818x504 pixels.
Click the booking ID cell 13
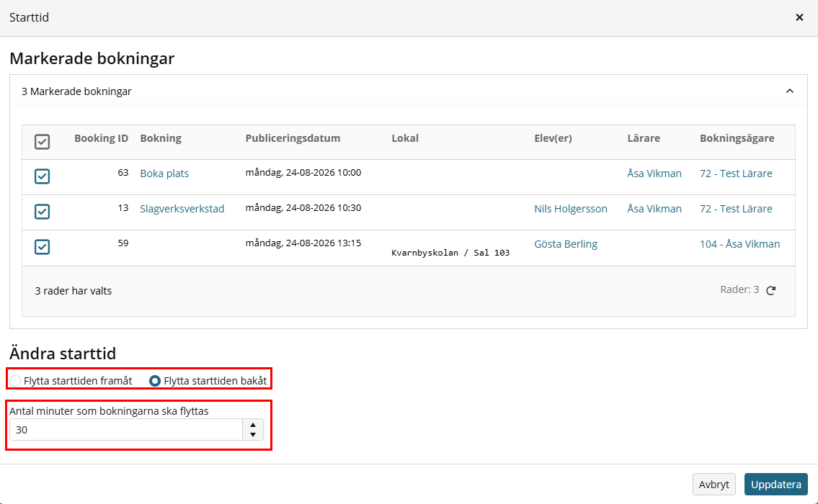(x=123, y=207)
